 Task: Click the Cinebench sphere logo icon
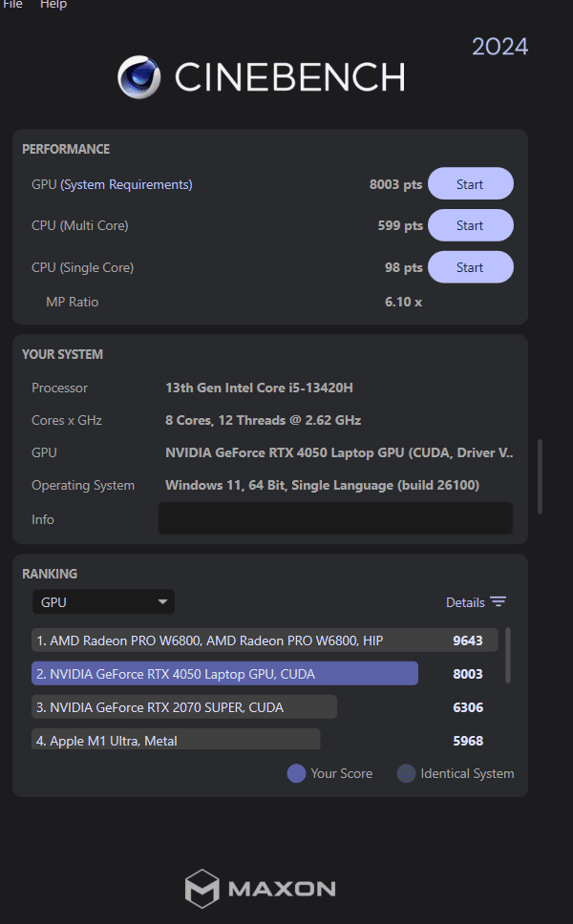139,77
